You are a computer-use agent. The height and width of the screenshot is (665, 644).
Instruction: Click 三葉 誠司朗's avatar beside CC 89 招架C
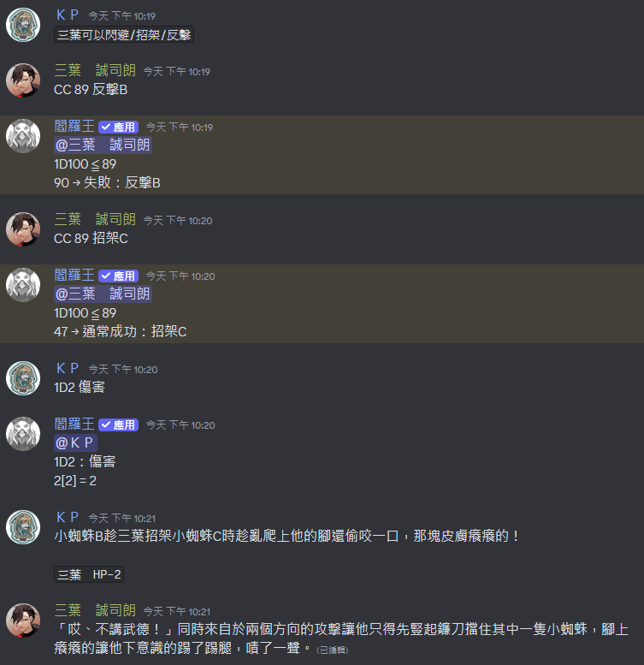[23, 229]
